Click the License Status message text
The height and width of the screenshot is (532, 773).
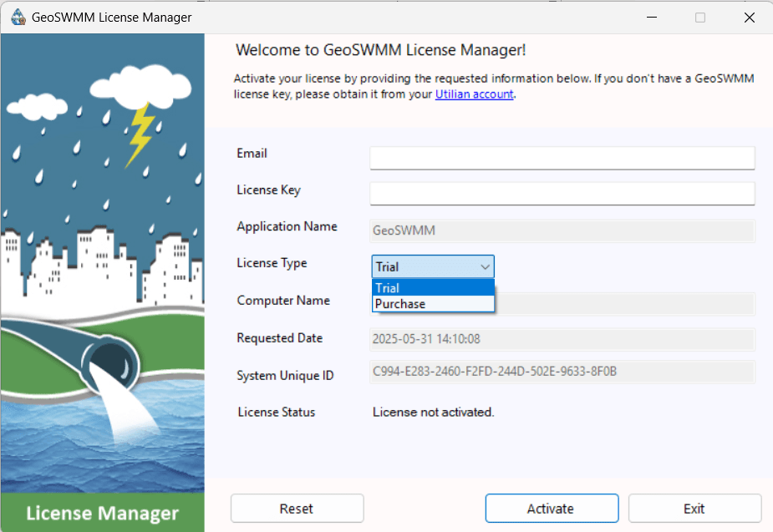(433, 412)
